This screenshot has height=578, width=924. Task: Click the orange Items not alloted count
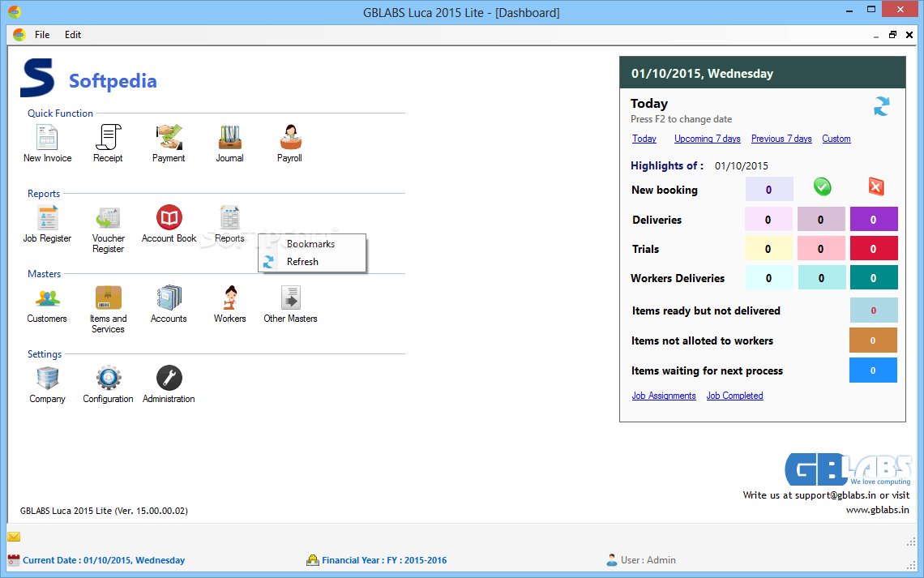click(x=873, y=340)
